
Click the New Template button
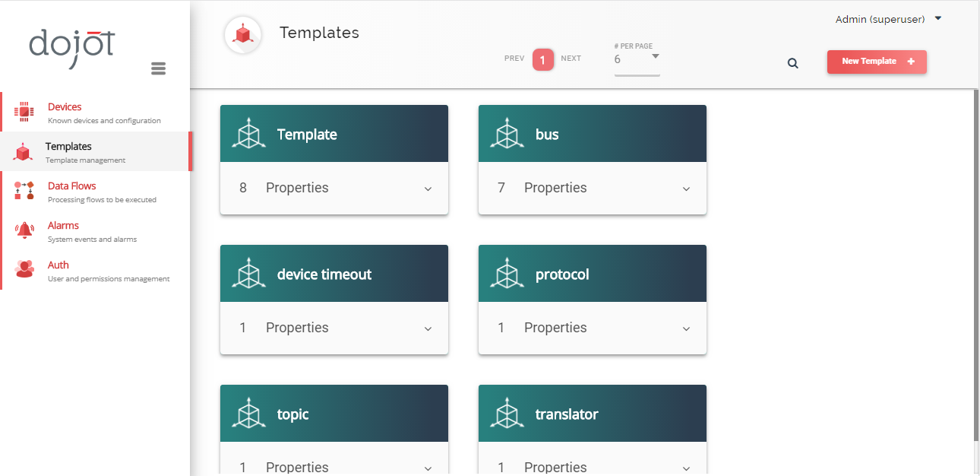[877, 62]
